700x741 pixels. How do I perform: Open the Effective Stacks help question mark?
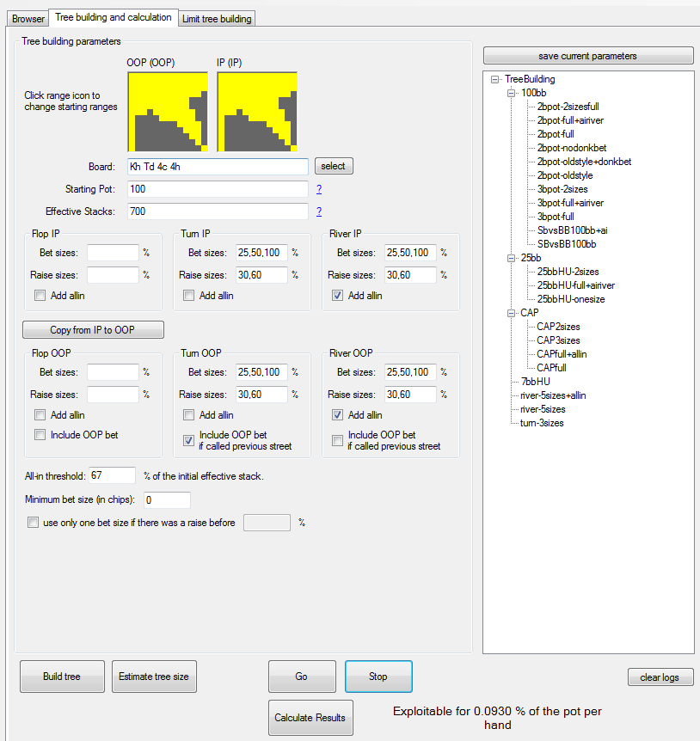pos(319,211)
